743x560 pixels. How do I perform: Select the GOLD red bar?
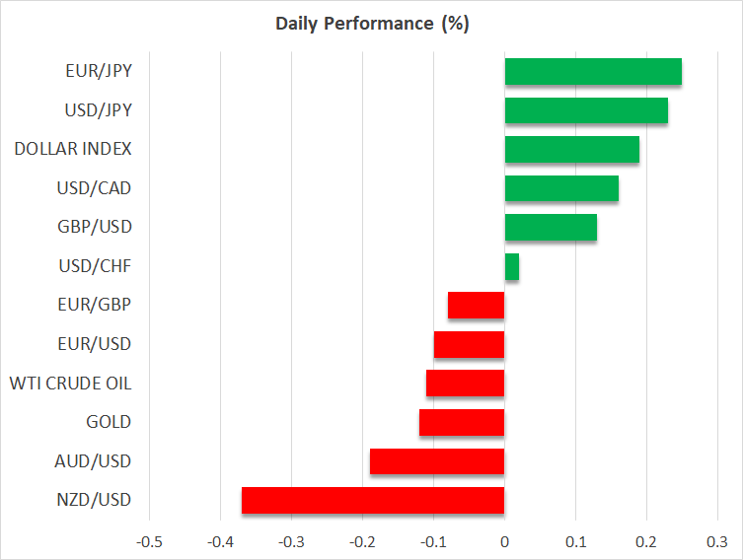point(461,422)
